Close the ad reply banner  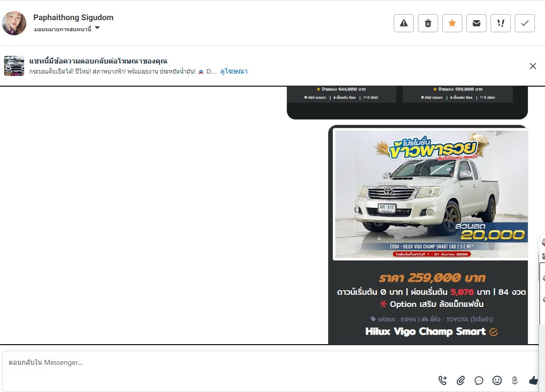[x=533, y=66]
